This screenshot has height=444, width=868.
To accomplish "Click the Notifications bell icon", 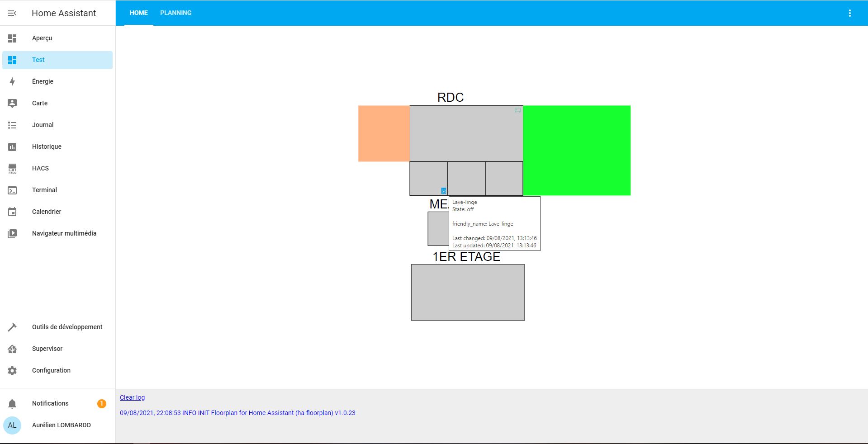I will pos(12,404).
